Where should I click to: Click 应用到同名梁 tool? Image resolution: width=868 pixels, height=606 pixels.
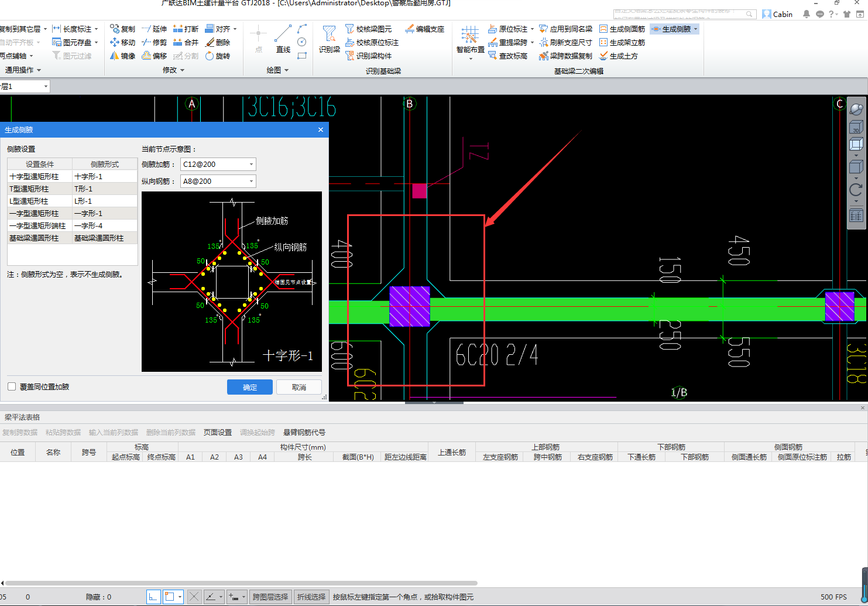point(565,29)
